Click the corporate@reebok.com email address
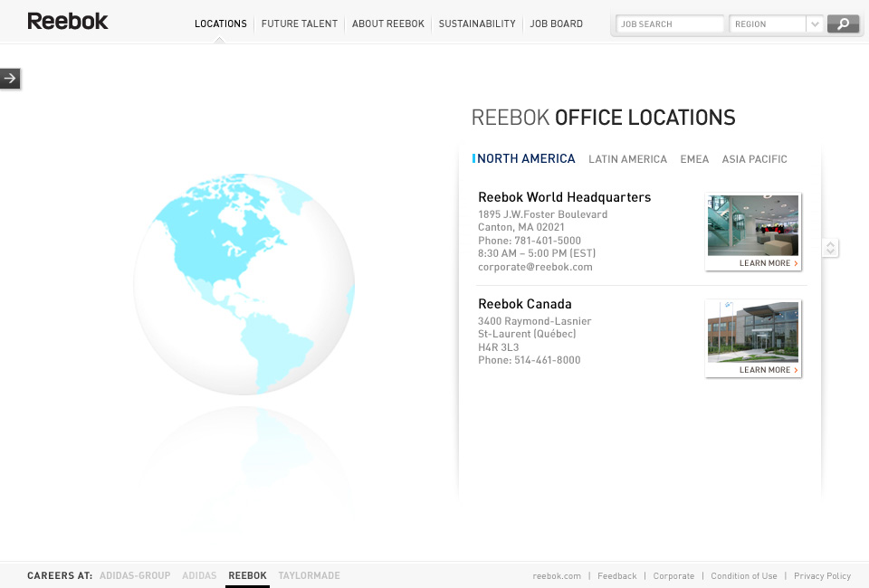This screenshot has width=869, height=588. point(535,267)
